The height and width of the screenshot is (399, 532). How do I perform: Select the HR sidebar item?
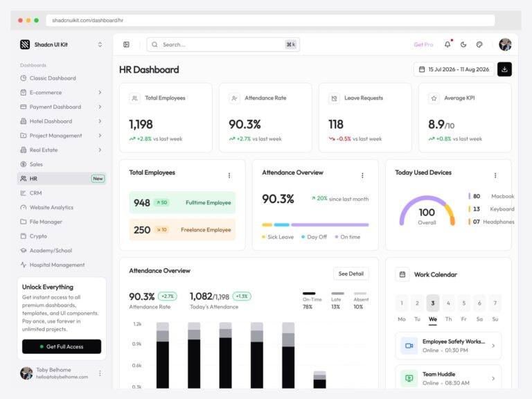[62, 179]
